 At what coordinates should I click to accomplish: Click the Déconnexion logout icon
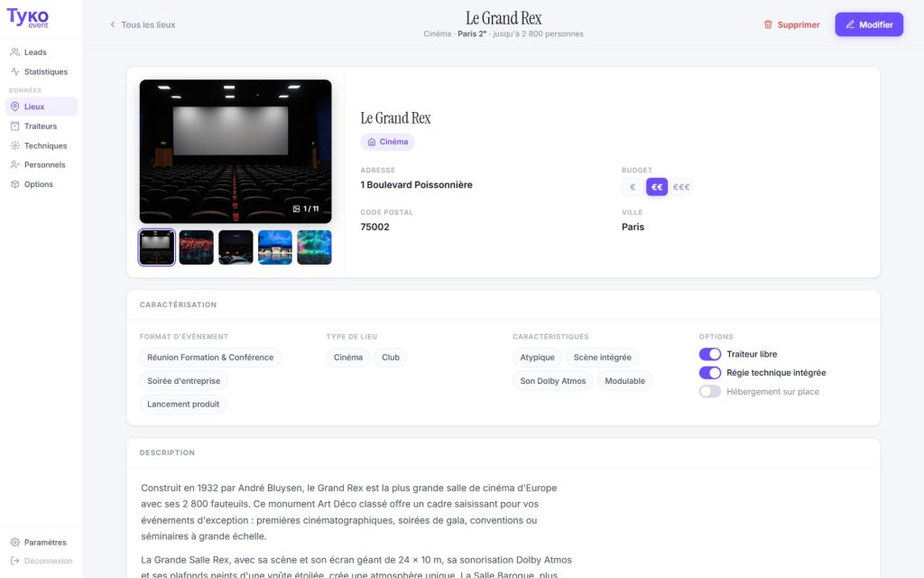(14, 561)
